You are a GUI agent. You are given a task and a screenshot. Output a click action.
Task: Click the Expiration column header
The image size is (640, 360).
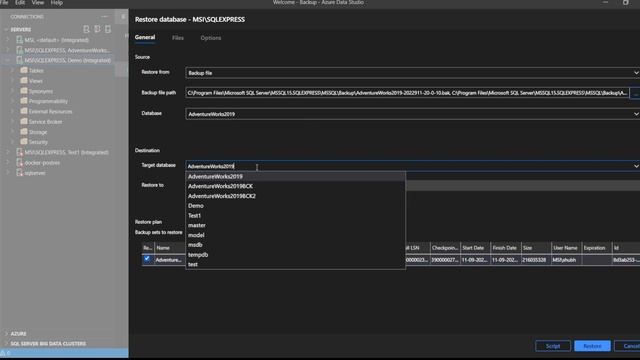click(596, 248)
